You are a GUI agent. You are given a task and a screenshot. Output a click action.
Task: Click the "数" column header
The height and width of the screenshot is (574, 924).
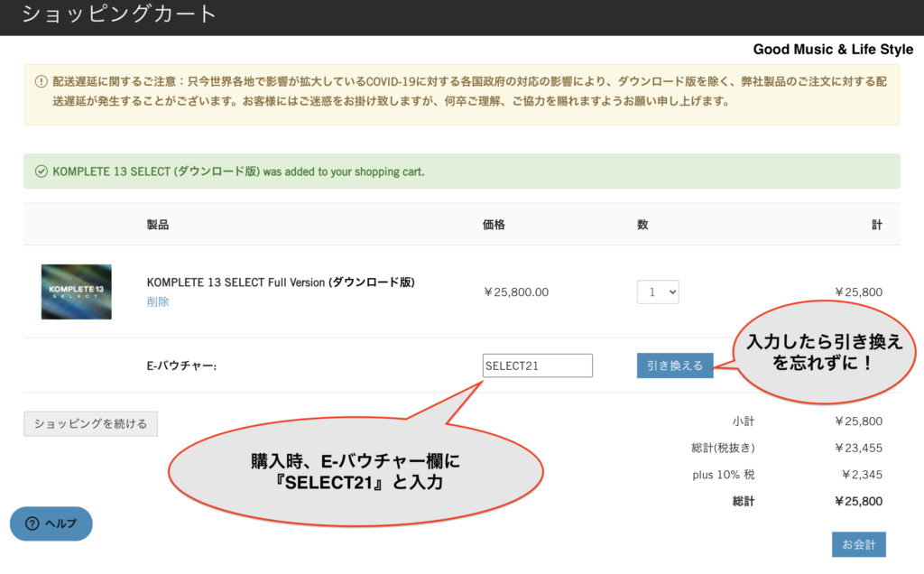642,225
